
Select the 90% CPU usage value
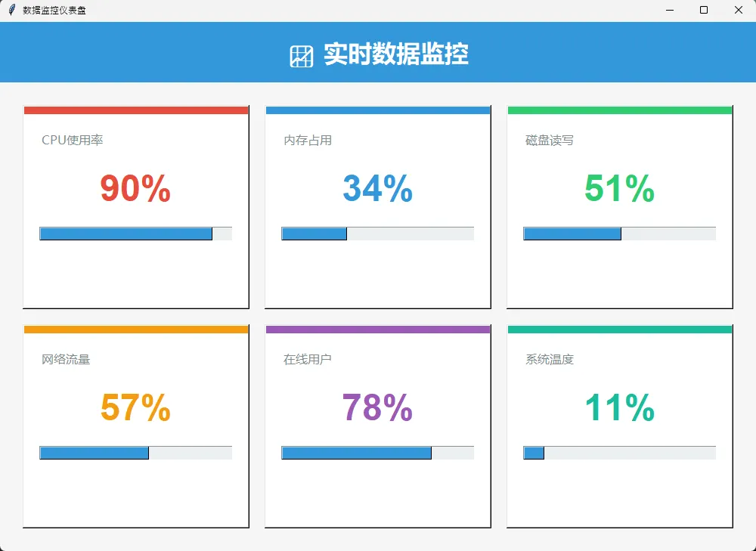coord(135,189)
